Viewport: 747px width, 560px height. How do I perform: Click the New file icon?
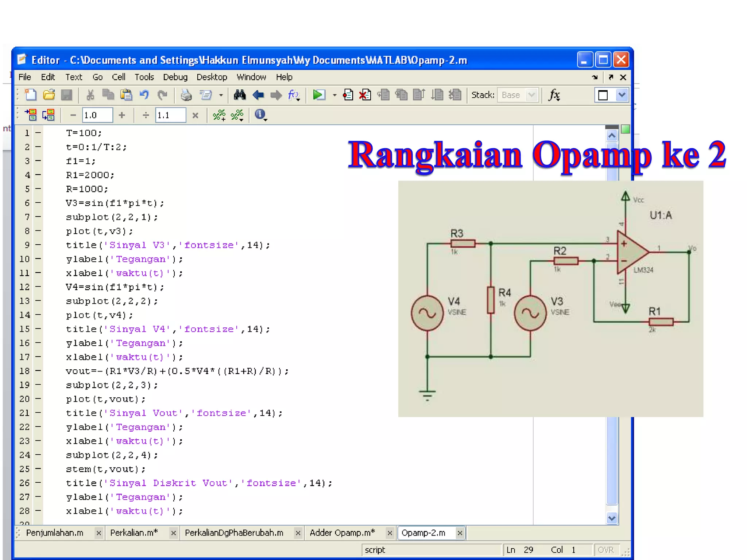31,95
